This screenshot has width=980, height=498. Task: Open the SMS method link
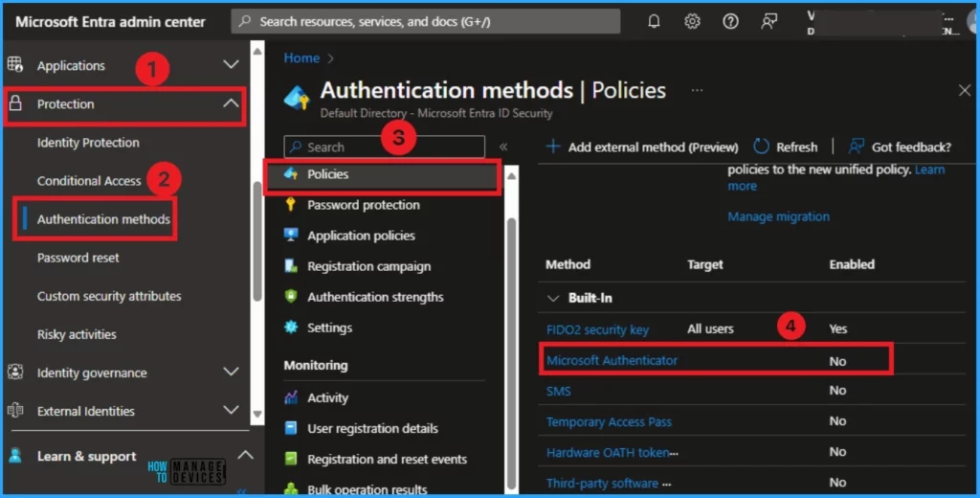(558, 391)
